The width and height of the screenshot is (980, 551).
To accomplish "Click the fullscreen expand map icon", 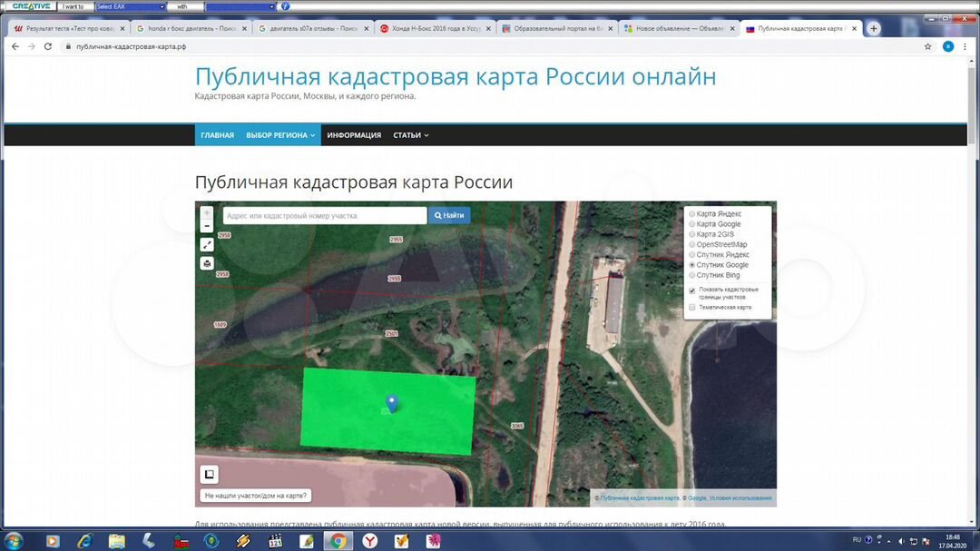I will [207, 244].
